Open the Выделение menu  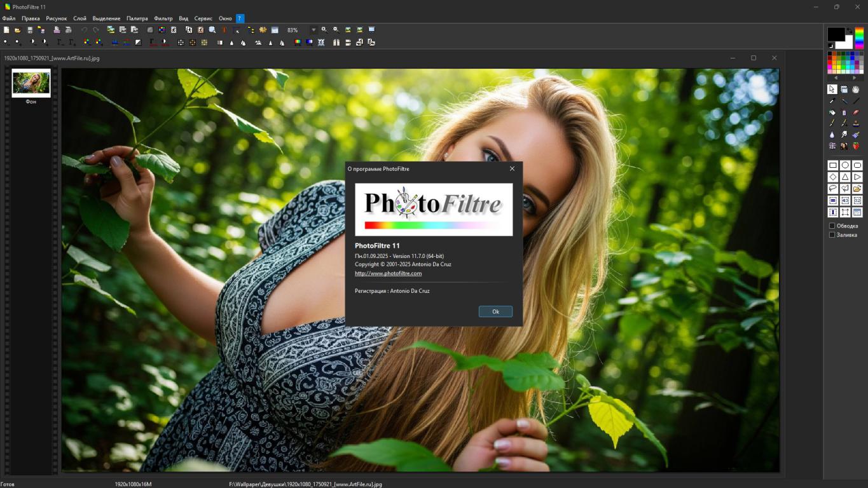[106, 18]
